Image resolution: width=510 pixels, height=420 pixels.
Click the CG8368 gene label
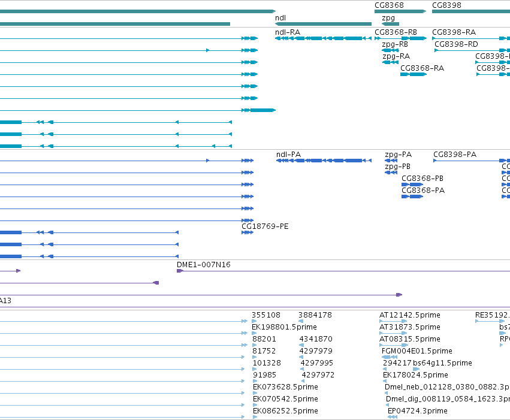point(389,5)
